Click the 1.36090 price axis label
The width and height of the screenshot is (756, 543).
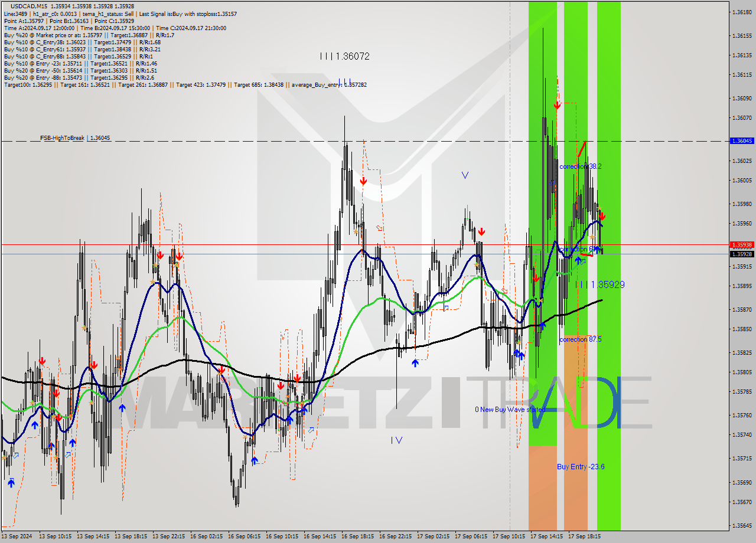(742, 98)
